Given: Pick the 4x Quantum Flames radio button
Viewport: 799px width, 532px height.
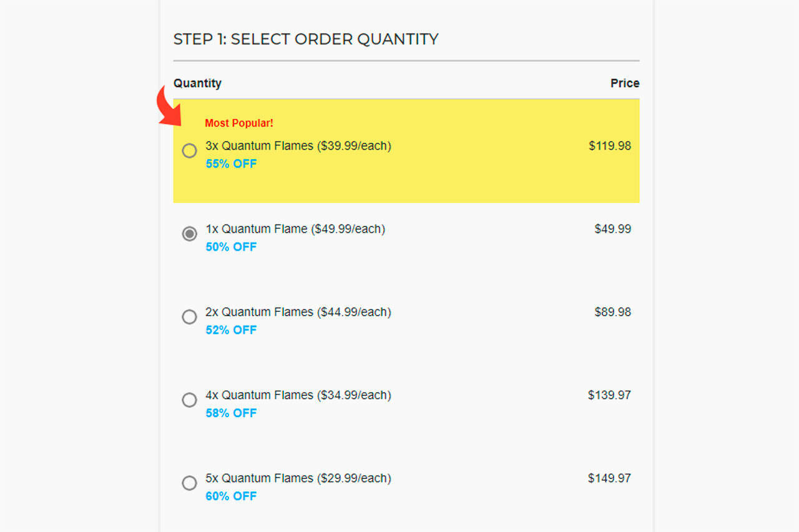Looking at the screenshot, I should click(189, 400).
